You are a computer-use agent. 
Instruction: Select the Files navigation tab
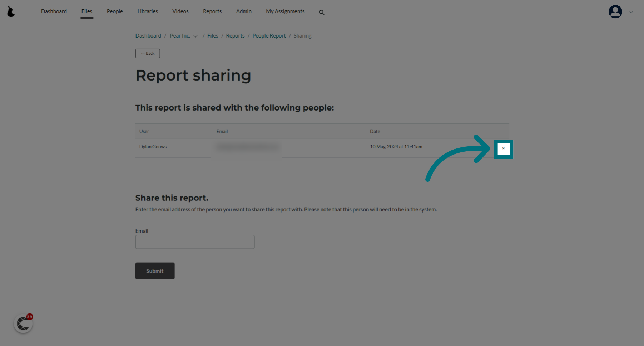(x=87, y=11)
